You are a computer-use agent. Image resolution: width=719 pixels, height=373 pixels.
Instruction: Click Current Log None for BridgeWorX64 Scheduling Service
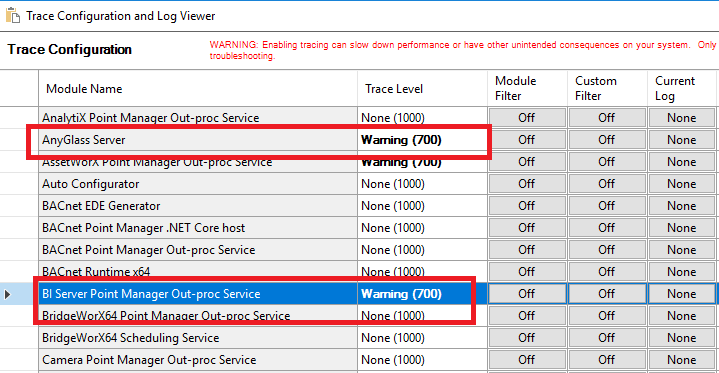682,338
